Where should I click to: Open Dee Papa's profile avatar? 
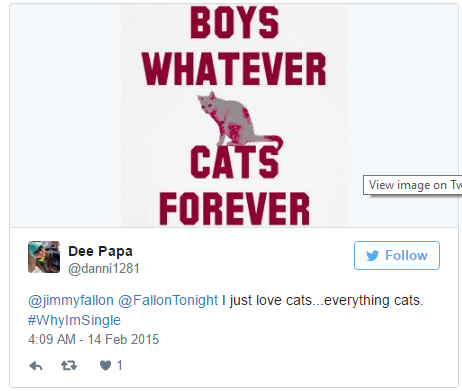pyautogui.click(x=44, y=257)
